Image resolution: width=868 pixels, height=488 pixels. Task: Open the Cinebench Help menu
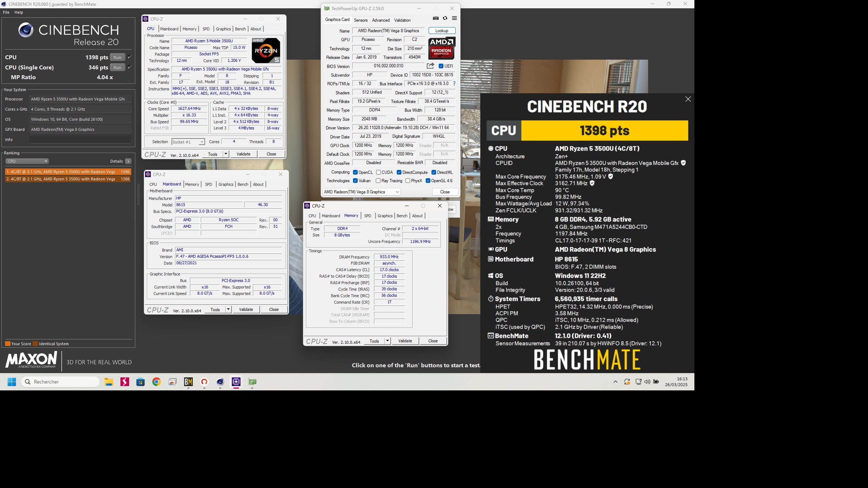(19, 12)
